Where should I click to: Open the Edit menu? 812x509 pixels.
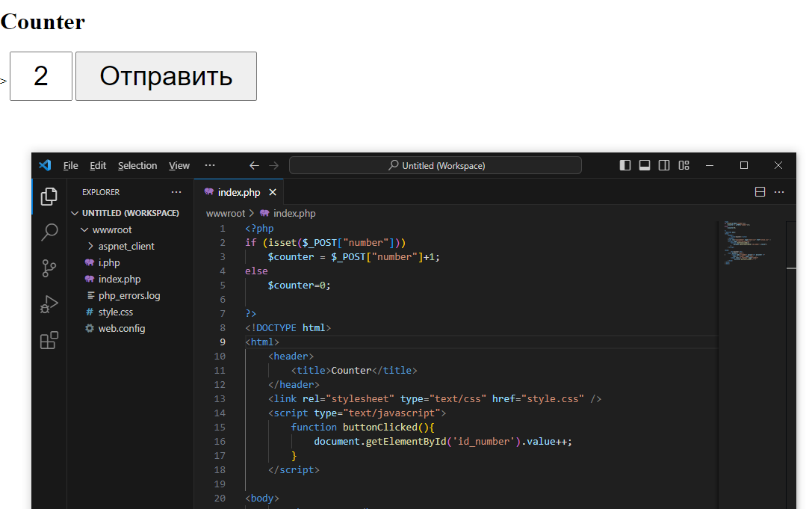(x=98, y=166)
